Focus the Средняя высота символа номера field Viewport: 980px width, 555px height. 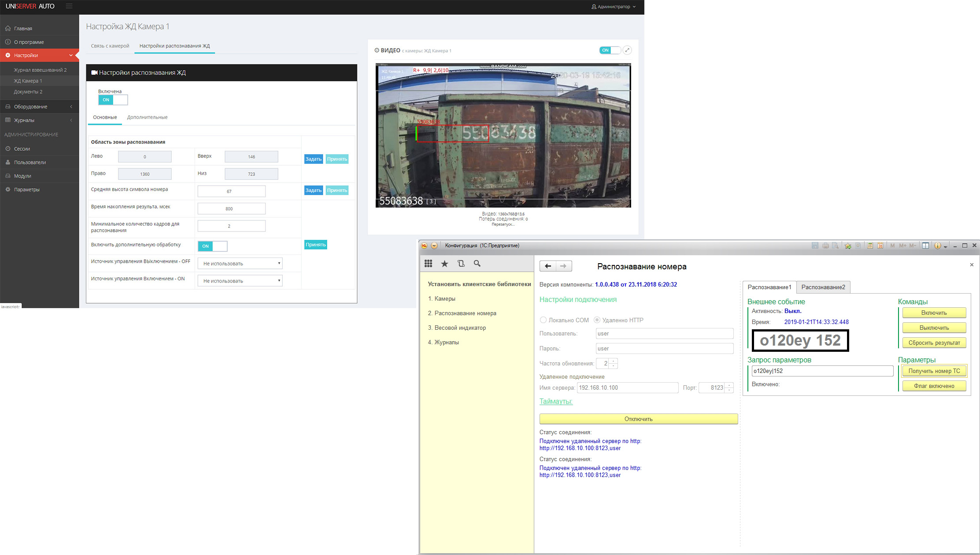click(232, 191)
